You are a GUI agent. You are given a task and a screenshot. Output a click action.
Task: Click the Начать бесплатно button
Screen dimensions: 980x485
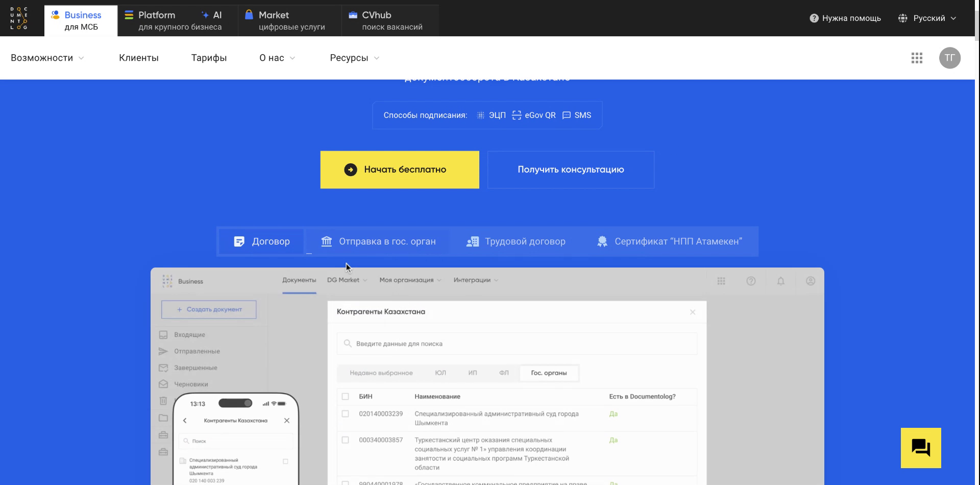(x=400, y=169)
